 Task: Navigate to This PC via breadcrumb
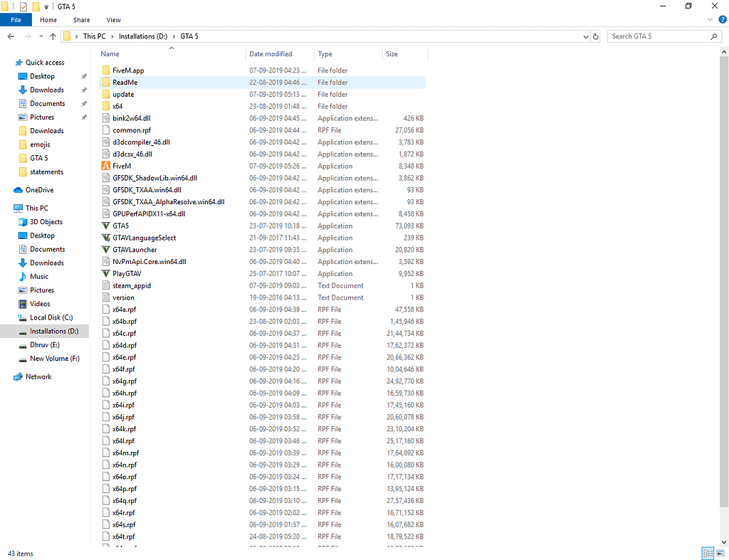pos(93,36)
